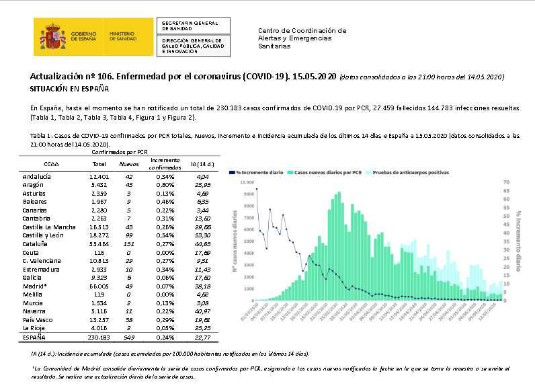Click Madrid's total value 66.005

point(99,286)
